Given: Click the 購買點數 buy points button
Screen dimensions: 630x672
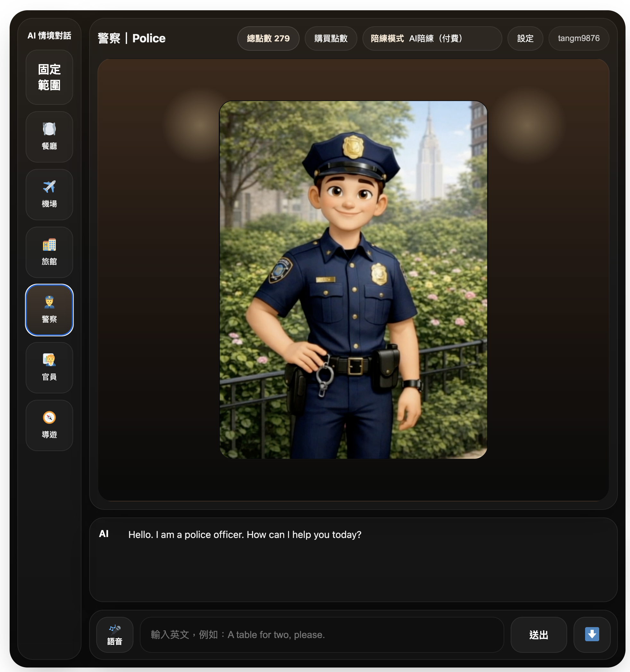Looking at the screenshot, I should point(331,38).
